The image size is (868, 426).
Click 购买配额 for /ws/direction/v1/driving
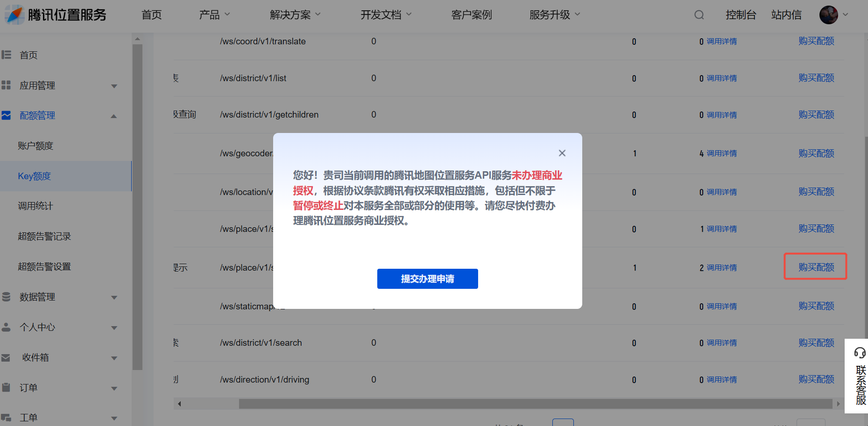click(816, 379)
